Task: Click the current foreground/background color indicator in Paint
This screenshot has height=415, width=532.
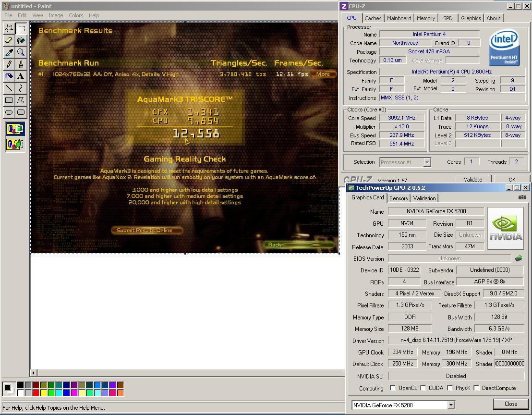Action: (9, 389)
